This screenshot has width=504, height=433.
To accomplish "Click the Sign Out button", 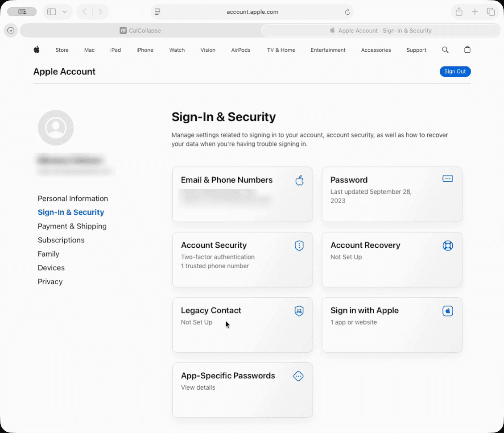I will tap(455, 71).
